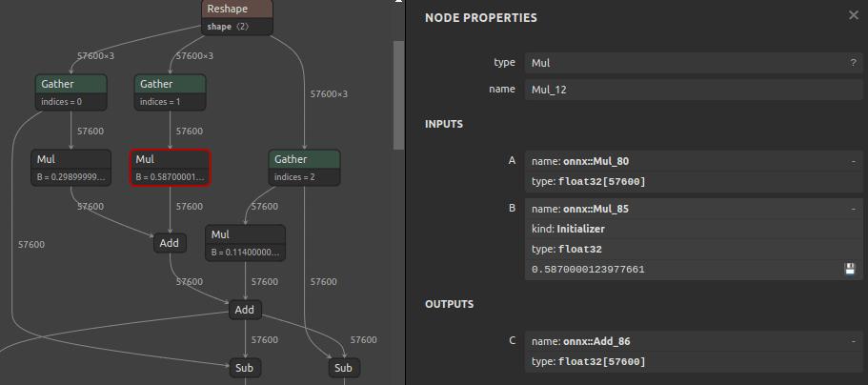Open the Mul operator help question mark
Viewport: 868px width, 385px height.
click(x=853, y=63)
